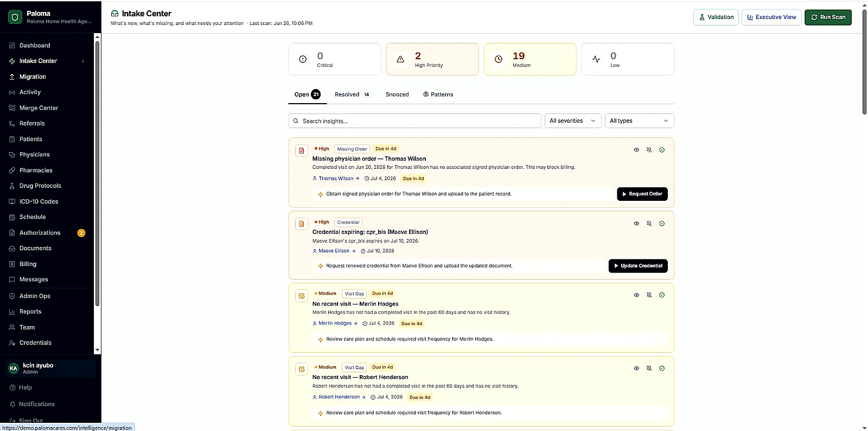Click the Physicians stethoscope icon

pyautogui.click(x=12, y=155)
